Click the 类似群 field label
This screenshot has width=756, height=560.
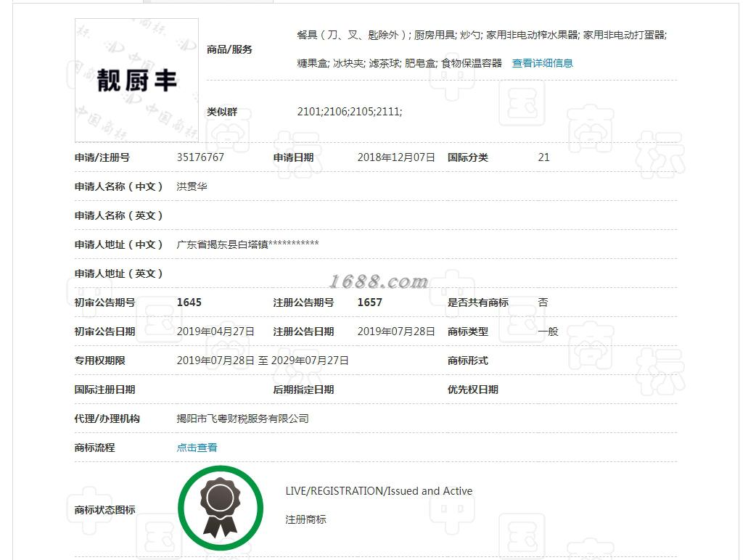tap(222, 112)
